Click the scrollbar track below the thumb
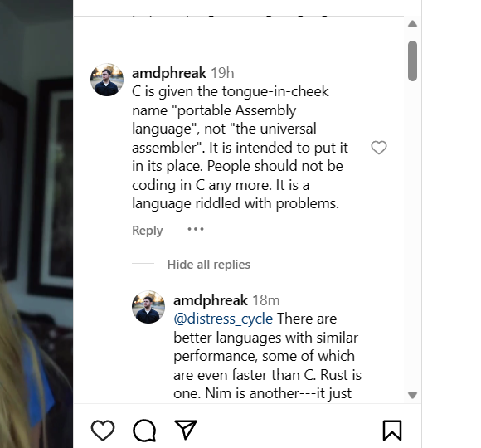This screenshot has height=448, width=481. click(x=413, y=236)
